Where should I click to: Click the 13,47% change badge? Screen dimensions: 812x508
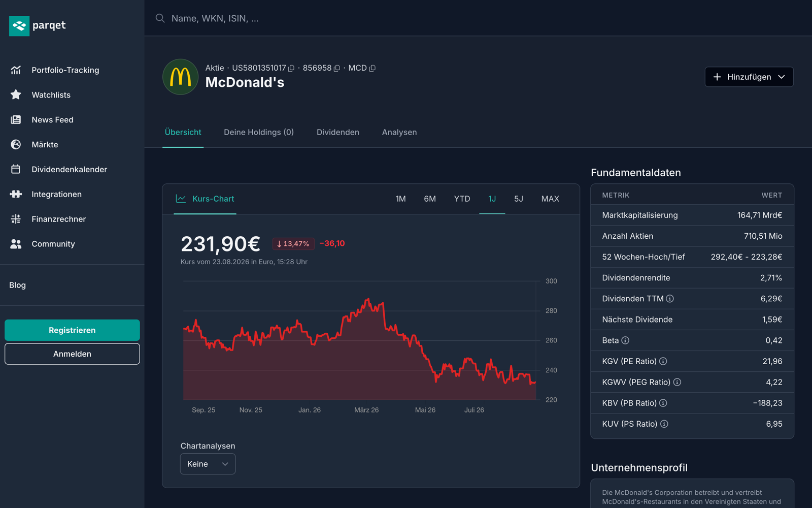click(293, 244)
